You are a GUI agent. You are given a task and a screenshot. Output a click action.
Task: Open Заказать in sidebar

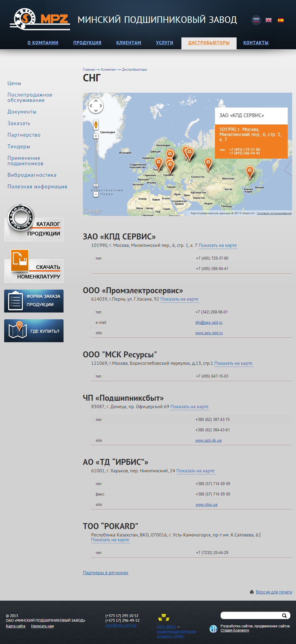pyautogui.click(x=19, y=123)
